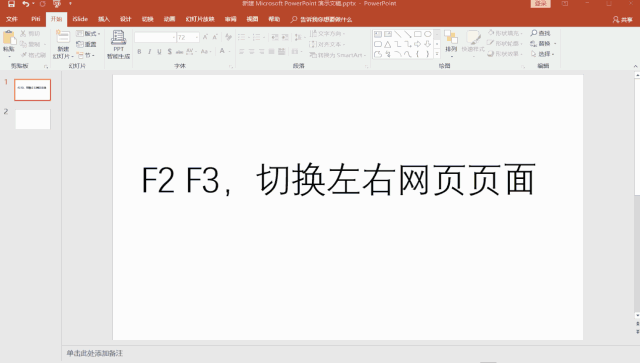Increase font size with larger A icon

(205, 37)
